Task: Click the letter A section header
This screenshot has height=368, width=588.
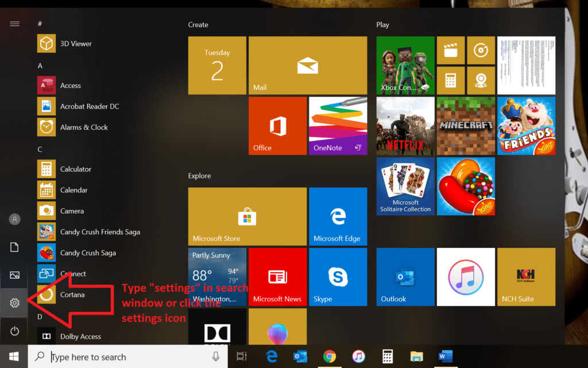Action: click(40, 66)
